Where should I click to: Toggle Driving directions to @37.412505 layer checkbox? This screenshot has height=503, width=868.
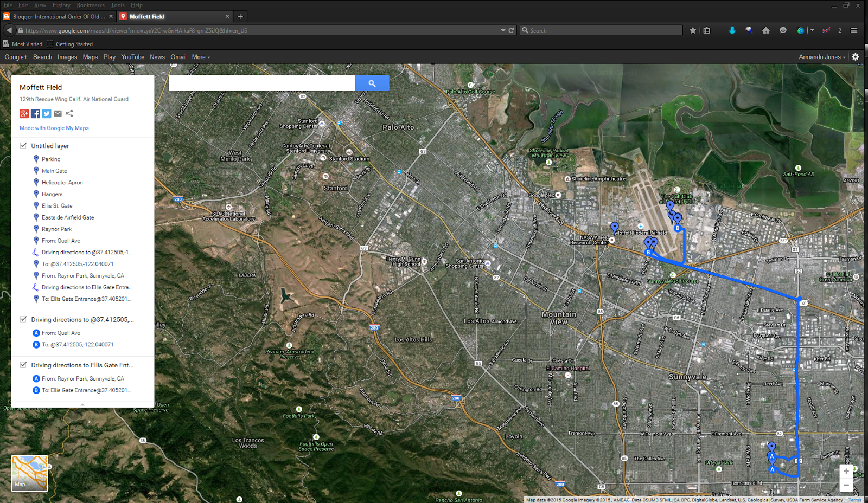tap(23, 319)
